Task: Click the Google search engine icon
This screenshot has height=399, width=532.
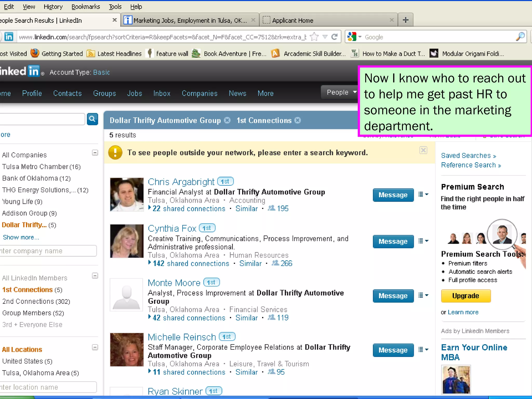Action: (352, 37)
